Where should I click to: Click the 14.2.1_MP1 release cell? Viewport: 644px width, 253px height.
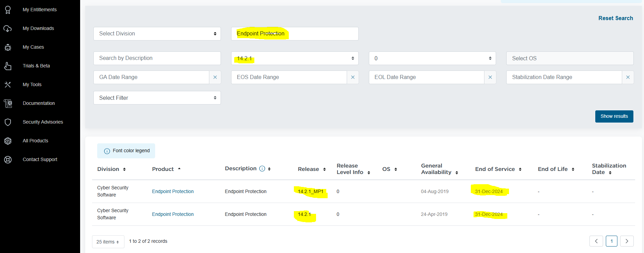click(x=311, y=191)
